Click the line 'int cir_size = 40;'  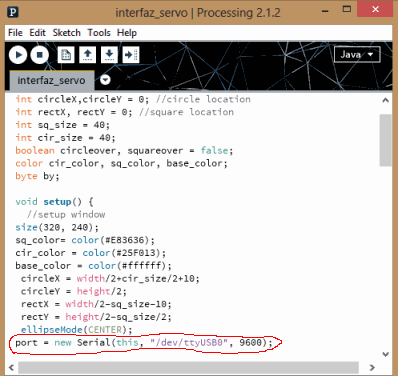pos(65,138)
